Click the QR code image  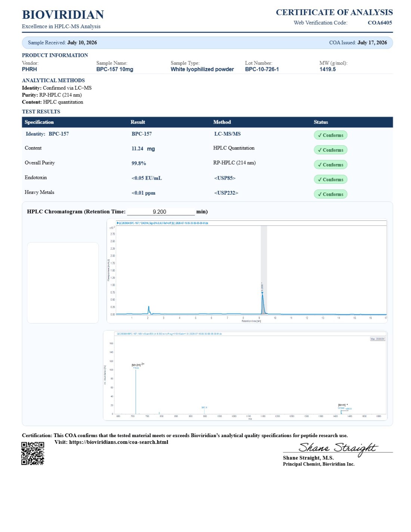coord(33,453)
